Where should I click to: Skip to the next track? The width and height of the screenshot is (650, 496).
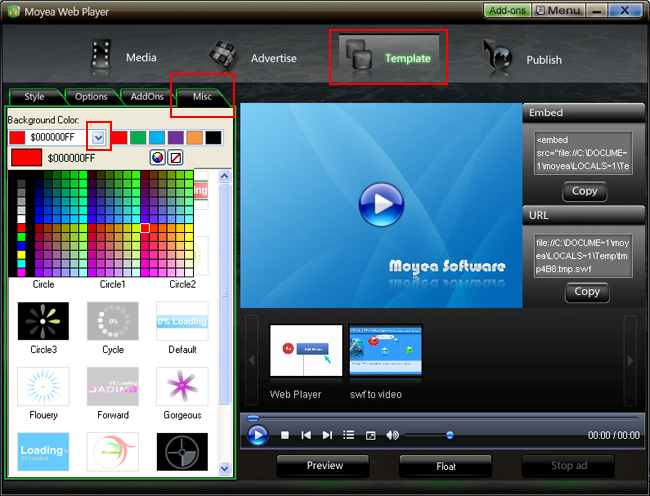coord(327,435)
